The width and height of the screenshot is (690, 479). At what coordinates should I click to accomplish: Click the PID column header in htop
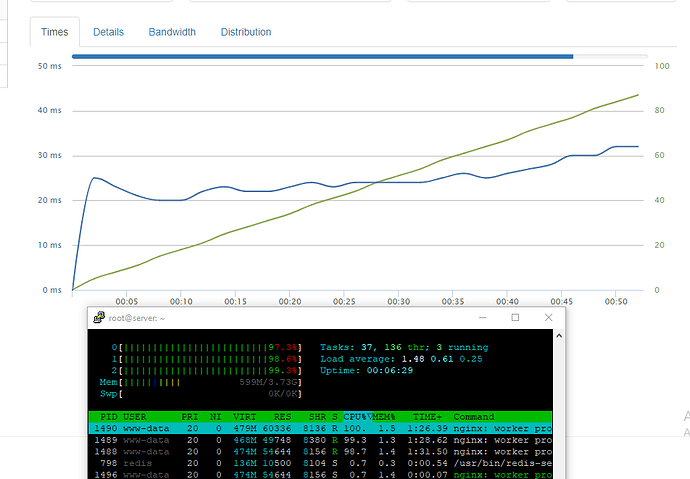pyautogui.click(x=109, y=417)
